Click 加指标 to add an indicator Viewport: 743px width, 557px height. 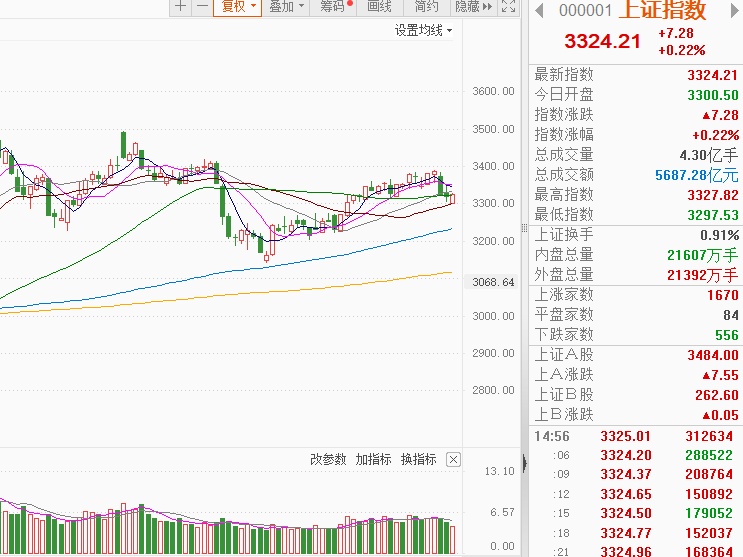[x=373, y=459]
